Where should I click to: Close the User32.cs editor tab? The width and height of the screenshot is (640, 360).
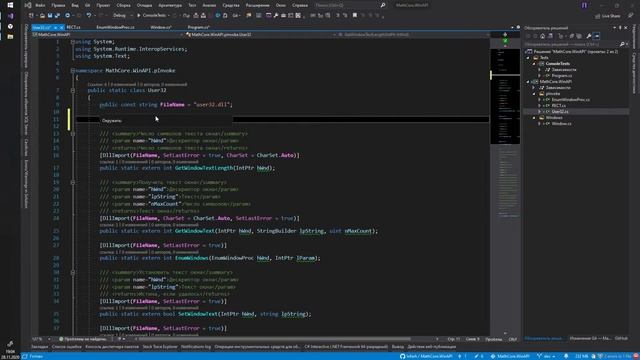[x=61, y=27]
